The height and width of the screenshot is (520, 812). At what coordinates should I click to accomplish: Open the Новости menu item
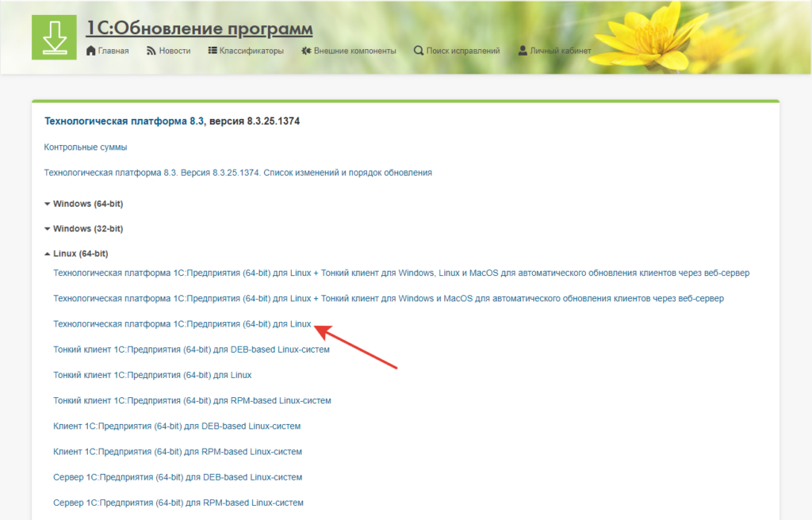[174, 51]
